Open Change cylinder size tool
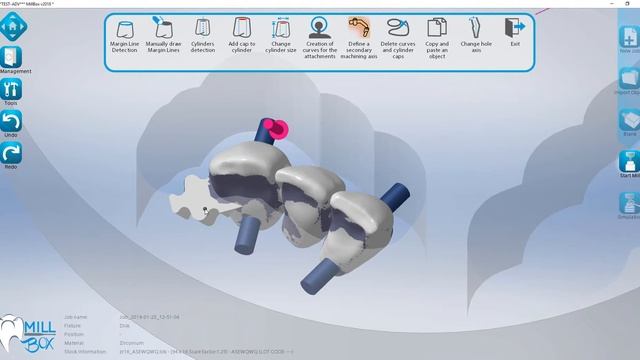 pos(281,36)
